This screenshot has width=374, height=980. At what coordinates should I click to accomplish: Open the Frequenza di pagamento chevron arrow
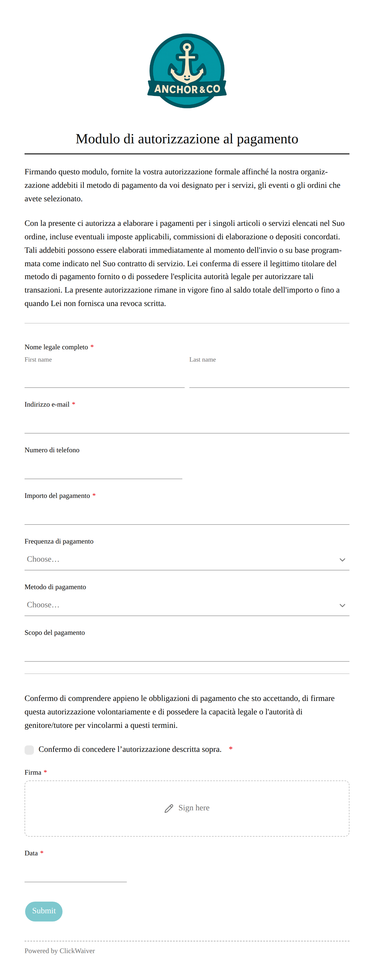click(x=342, y=560)
